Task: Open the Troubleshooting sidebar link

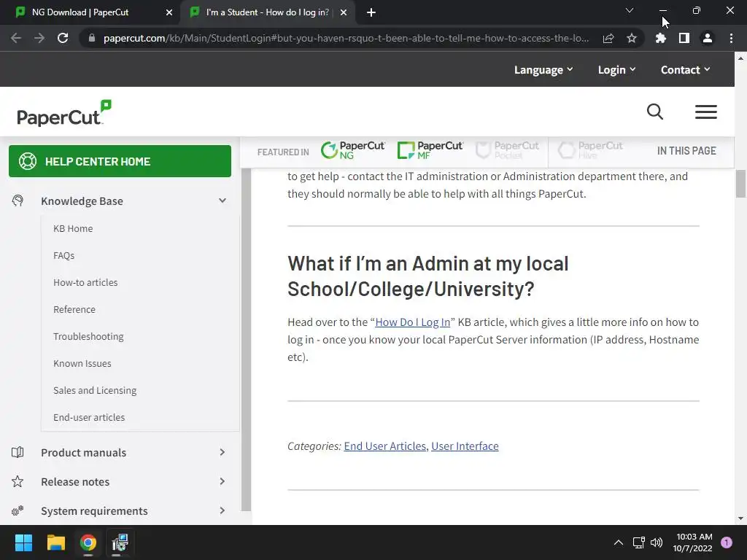Action: (x=88, y=336)
